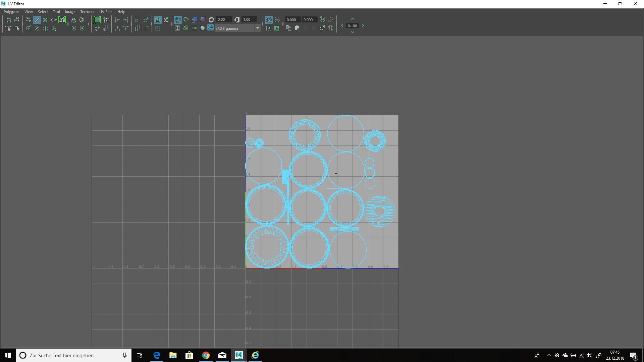This screenshot has width=644, height=362.
Task: Open the Textures menu
Action: 87,12
